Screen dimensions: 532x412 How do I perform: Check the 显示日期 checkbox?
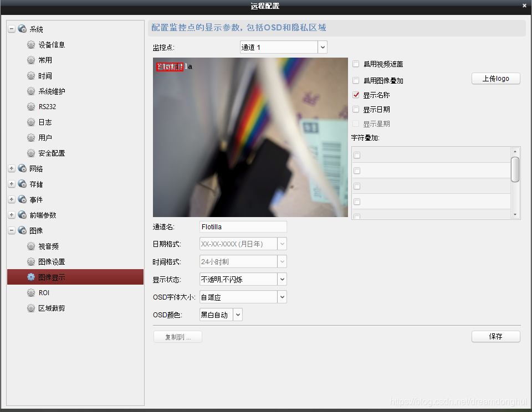[x=356, y=109]
